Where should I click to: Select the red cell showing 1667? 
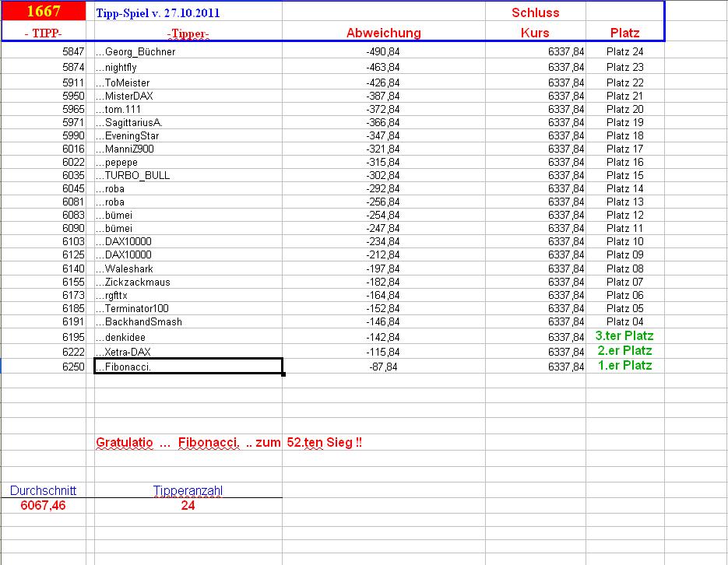[44, 11]
